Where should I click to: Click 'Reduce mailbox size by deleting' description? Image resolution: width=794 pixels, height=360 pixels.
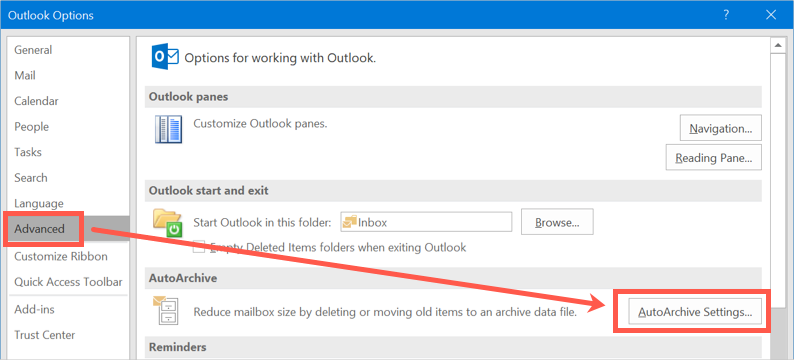point(385,312)
